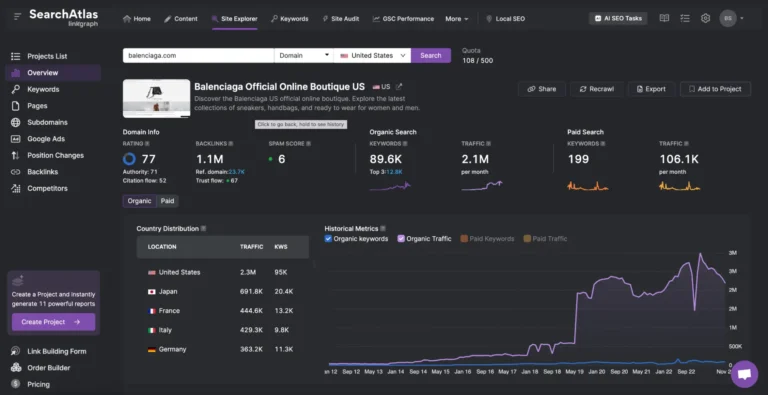Click the balenciaga.com domain input field
The image size is (768, 395).
pos(198,55)
